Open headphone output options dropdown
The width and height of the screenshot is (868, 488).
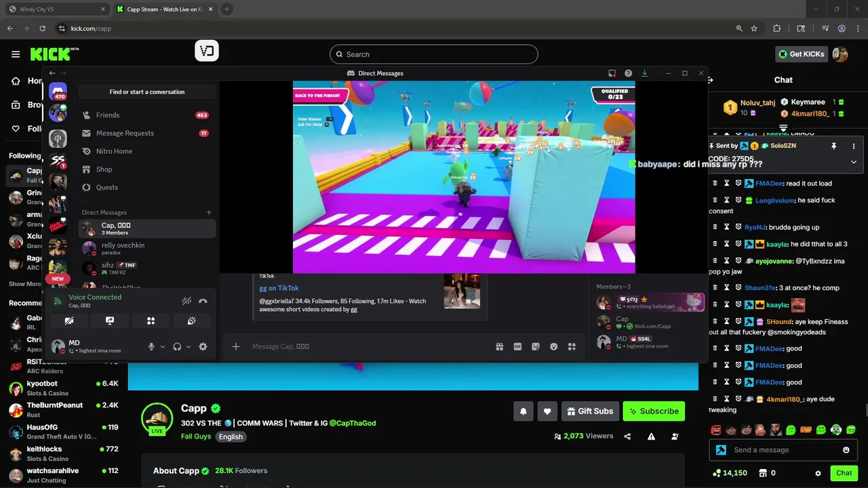(x=189, y=346)
